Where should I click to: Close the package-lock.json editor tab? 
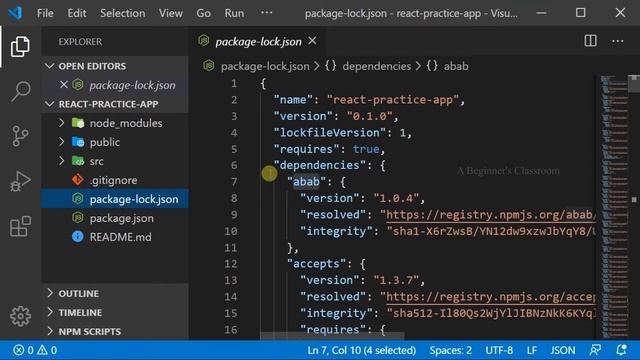(x=312, y=41)
